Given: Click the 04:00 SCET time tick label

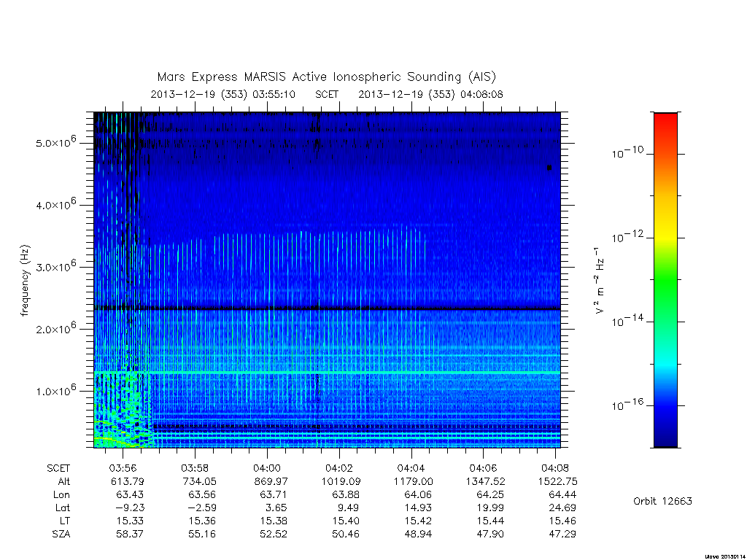Looking at the screenshot, I should click(x=267, y=468).
